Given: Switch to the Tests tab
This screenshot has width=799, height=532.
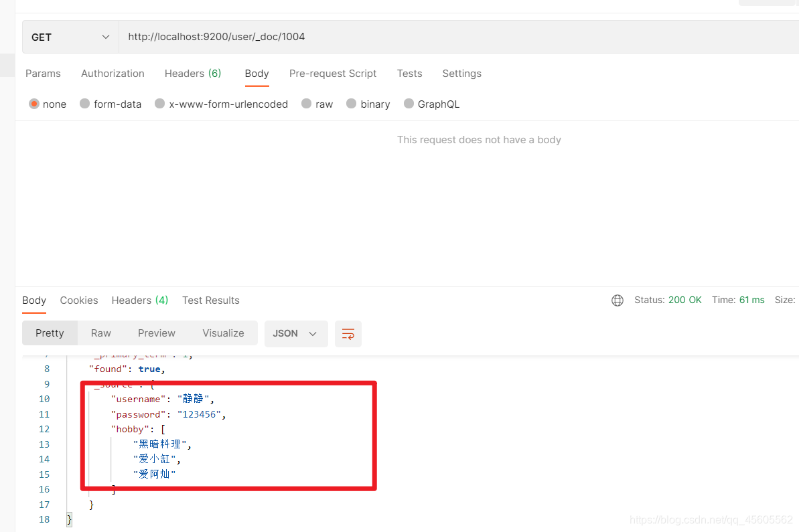Looking at the screenshot, I should (409, 74).
